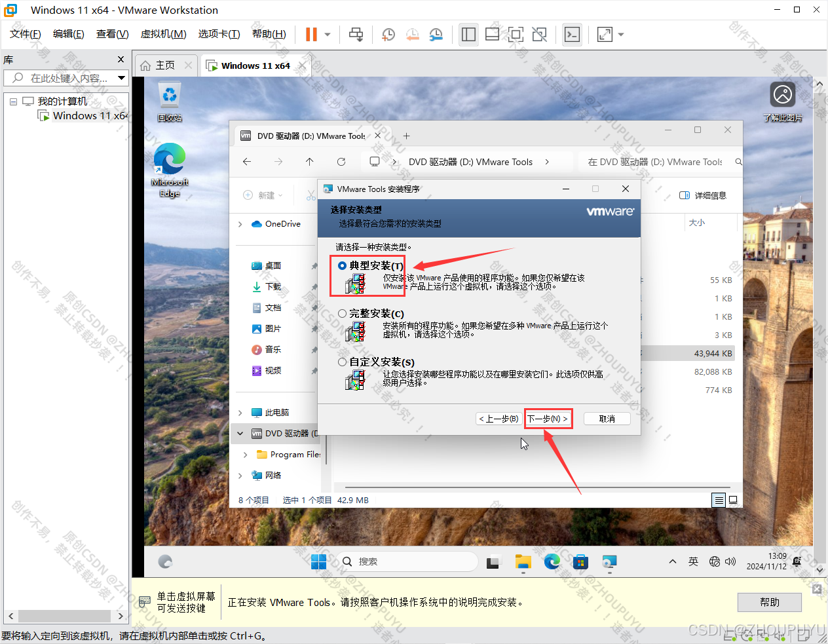Open the 查看(V) menu
828x644 pixels.
112,34
